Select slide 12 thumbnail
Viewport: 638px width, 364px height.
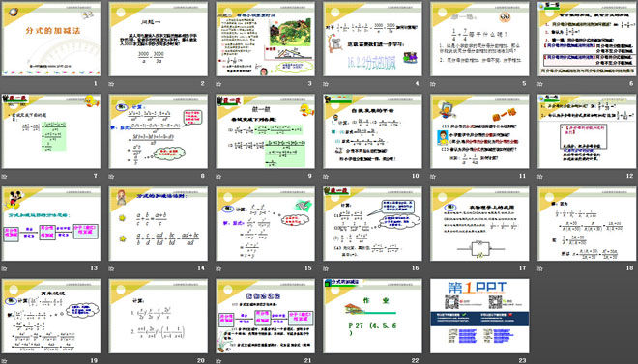pos(587,131)
